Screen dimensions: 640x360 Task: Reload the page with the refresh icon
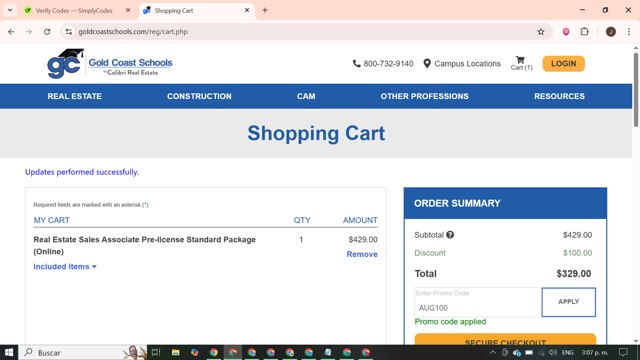pos(47,31)
